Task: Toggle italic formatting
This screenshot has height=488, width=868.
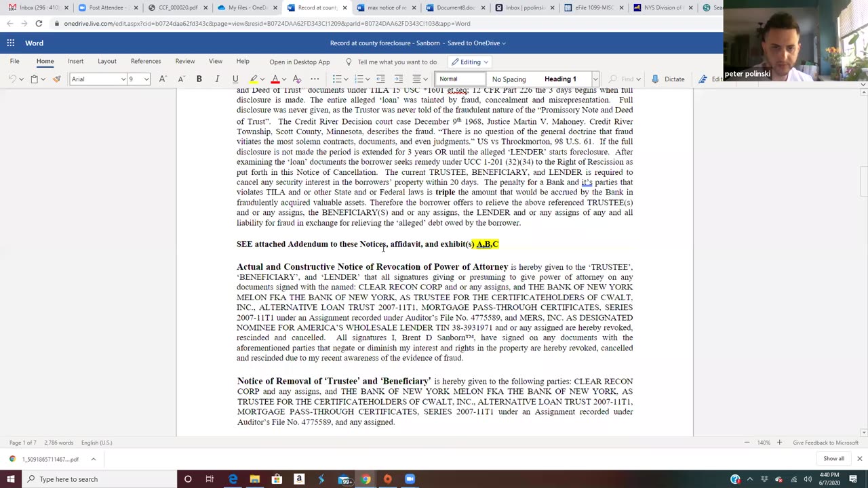Action: pyautogui.click(x=217, y=79)
